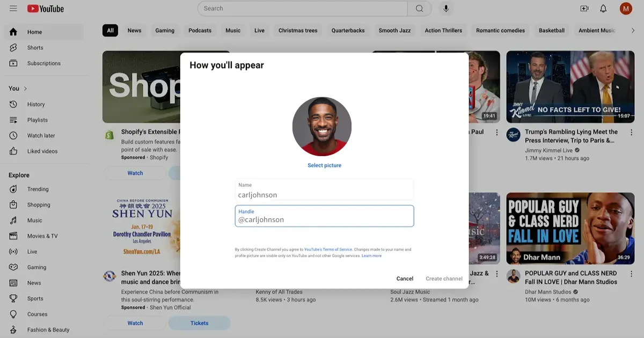Viewport: 644px width, 338px height.
Task: Open the notifications bell icon
Action: pos(603,9)
